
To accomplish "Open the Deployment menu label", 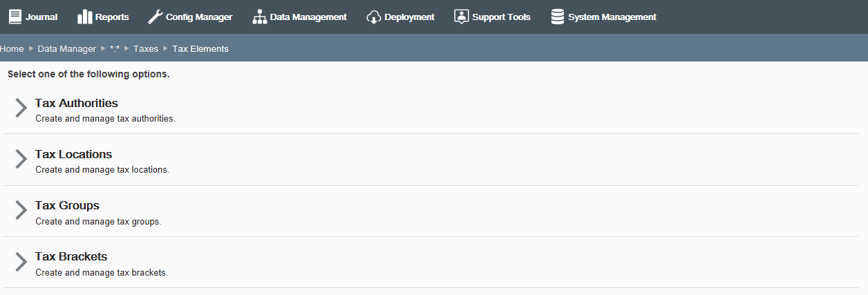I will click(409, 17).
